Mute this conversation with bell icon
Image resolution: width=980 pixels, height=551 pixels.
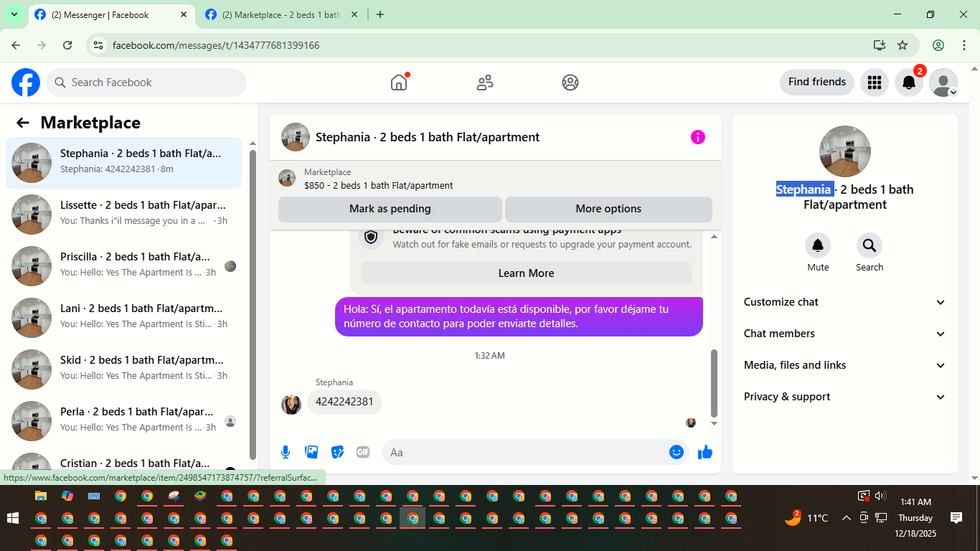click(818, 246)
